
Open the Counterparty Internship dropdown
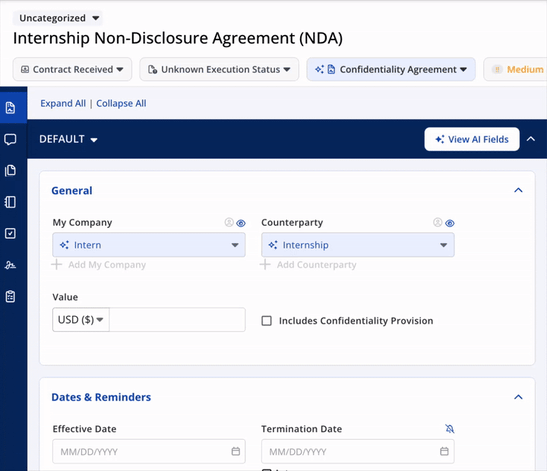tap(358, 245)
